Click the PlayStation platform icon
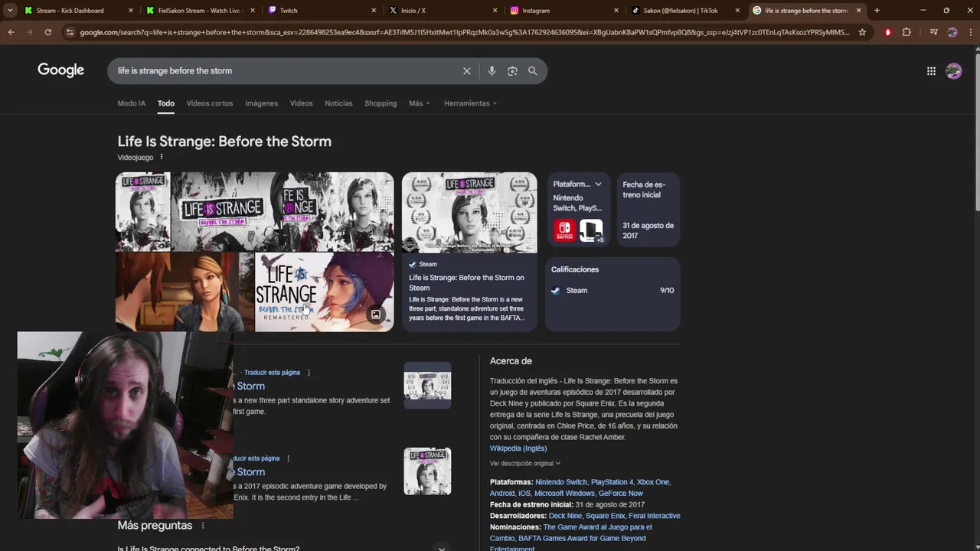Viewport: 980px width, 551px height. click(591, 230)
